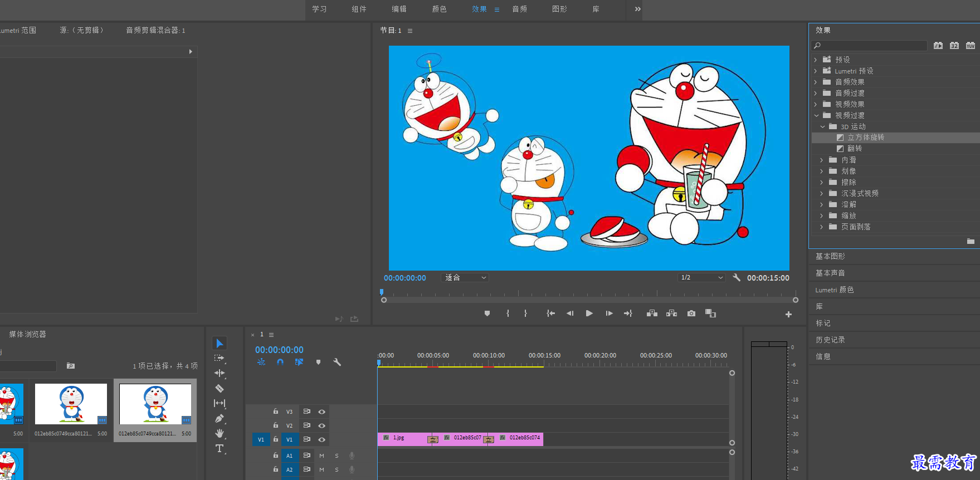The height and width of the screenshot is (480, 980).
Task: Expand the 音频效果 folder
Action: [816, 82]
